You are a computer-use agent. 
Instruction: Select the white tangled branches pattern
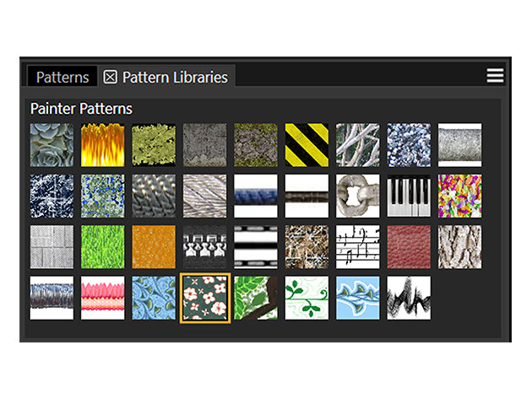[358, 145]
